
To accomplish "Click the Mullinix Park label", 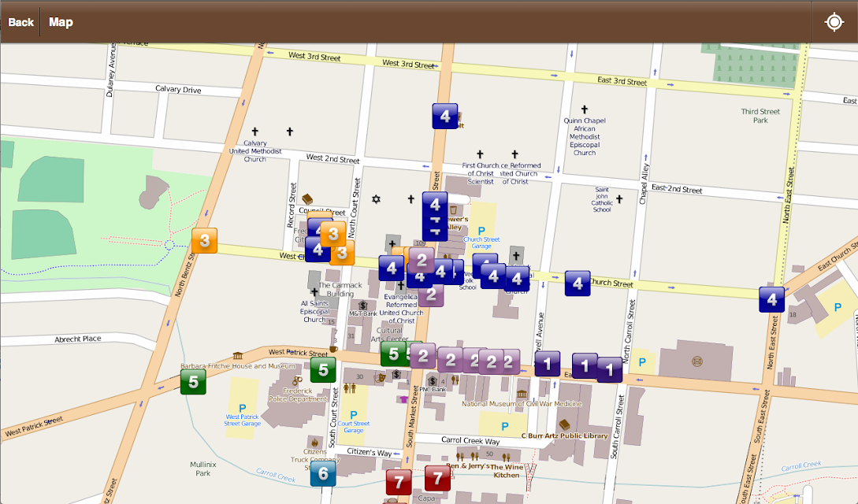I will pos(203,469).
